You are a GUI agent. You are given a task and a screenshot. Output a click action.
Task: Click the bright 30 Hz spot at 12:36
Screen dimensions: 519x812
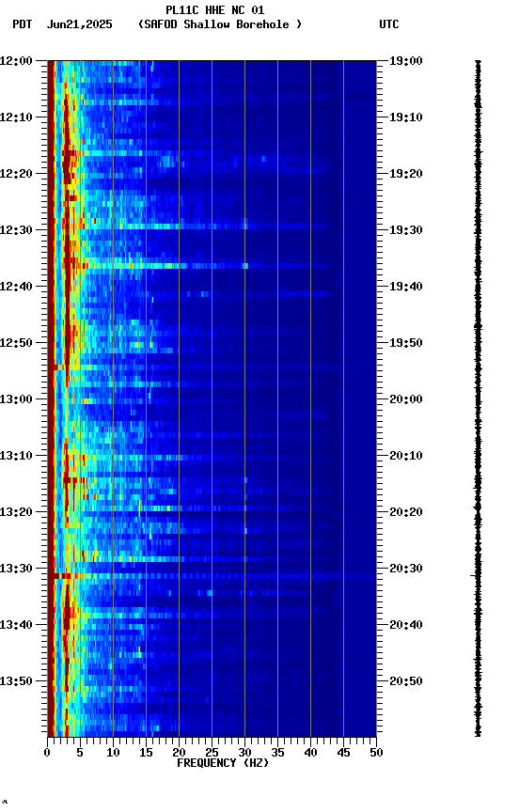[245, 266]
